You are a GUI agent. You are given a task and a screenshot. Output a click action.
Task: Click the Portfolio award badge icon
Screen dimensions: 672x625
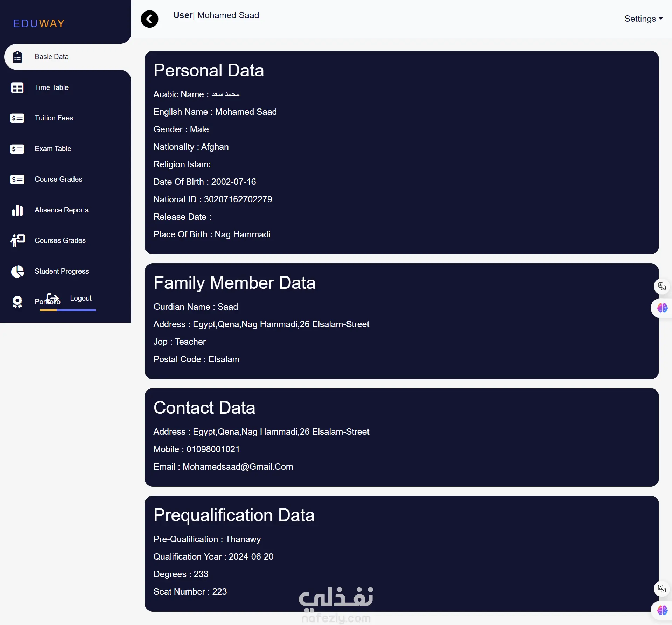tap(17, 302)
